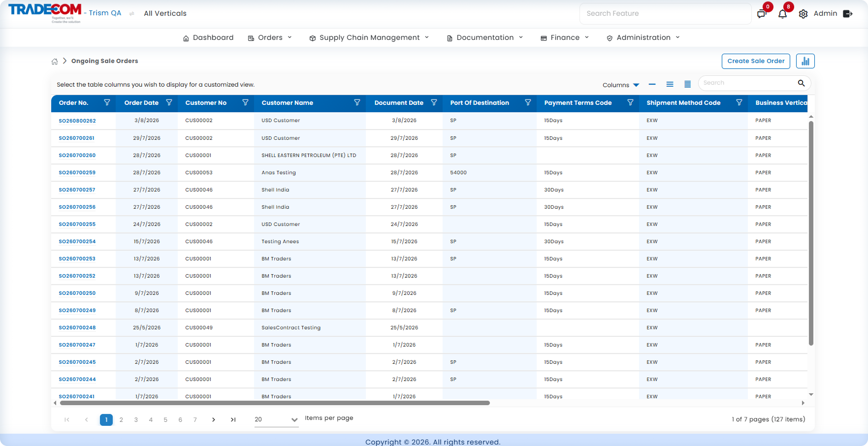Click Anas Testing customer name
868x446 pixels.
coord(279,172)
